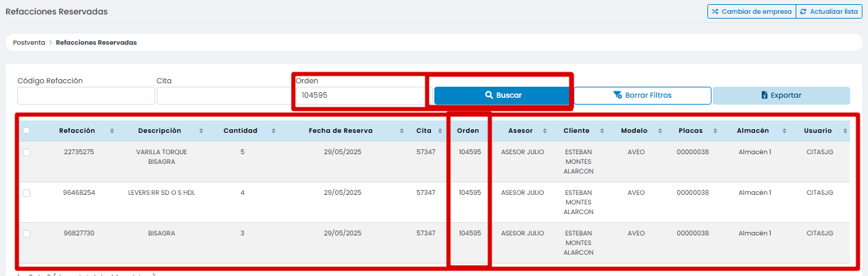Select the cell 22735275
Viewport: 868px width, 276px height.
79,152
